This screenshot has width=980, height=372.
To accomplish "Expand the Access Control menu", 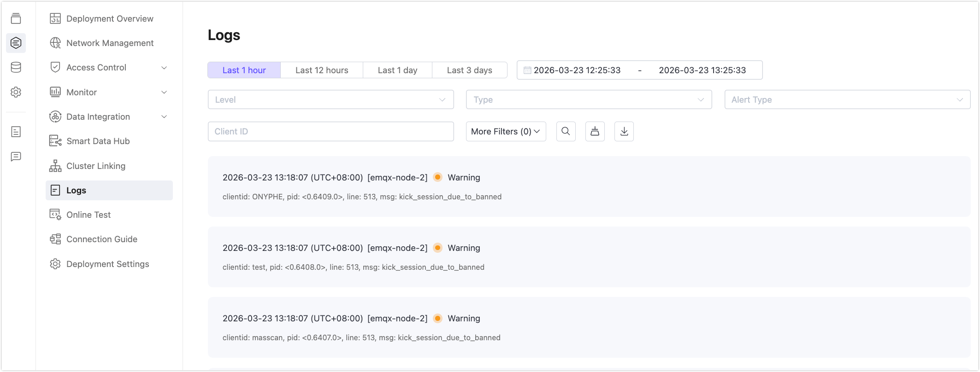I will [109, 68].
